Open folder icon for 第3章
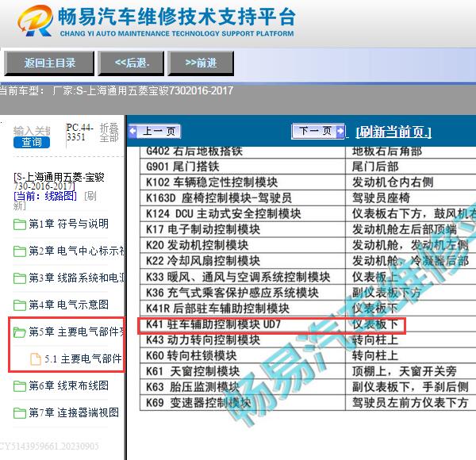The width and height of the screenshot is (476, 460). 20,278
